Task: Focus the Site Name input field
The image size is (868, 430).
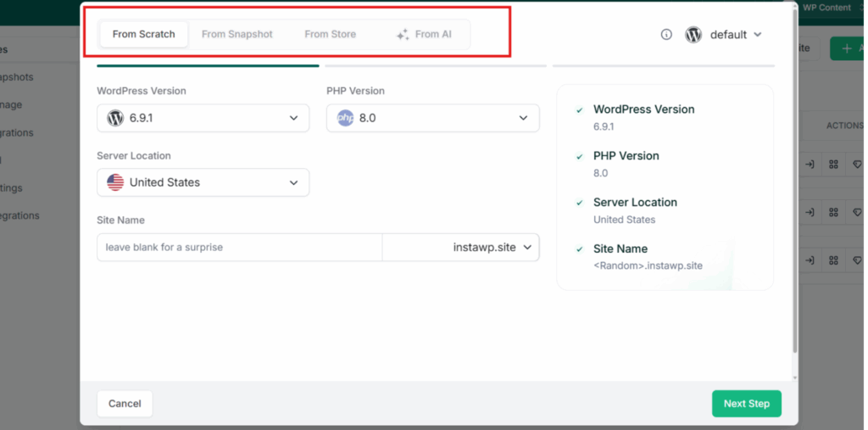Action: coord(240,247)
